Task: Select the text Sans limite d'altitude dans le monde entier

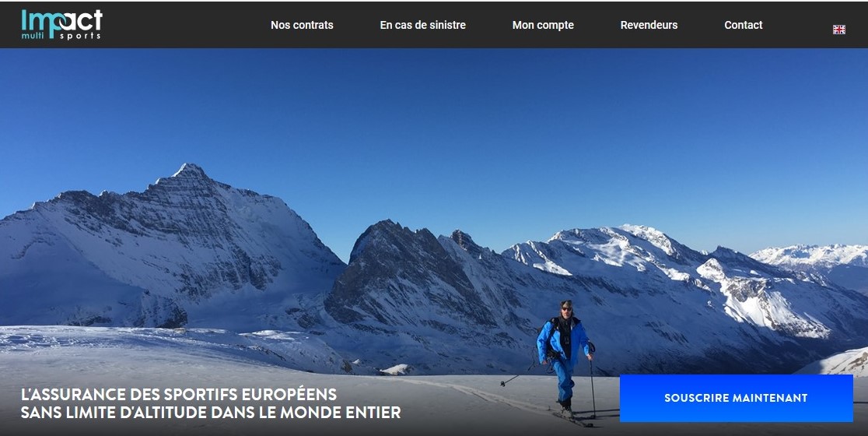Action: point(211,413)
